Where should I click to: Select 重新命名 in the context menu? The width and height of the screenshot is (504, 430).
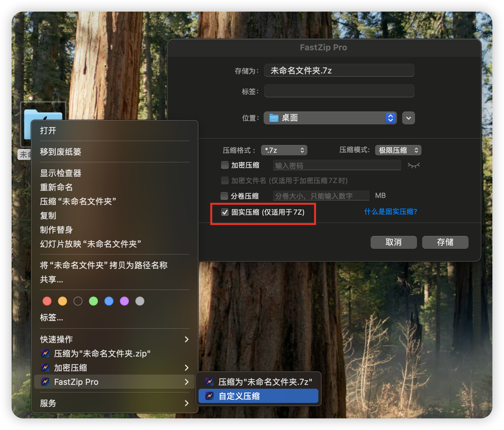pos(56,187)
